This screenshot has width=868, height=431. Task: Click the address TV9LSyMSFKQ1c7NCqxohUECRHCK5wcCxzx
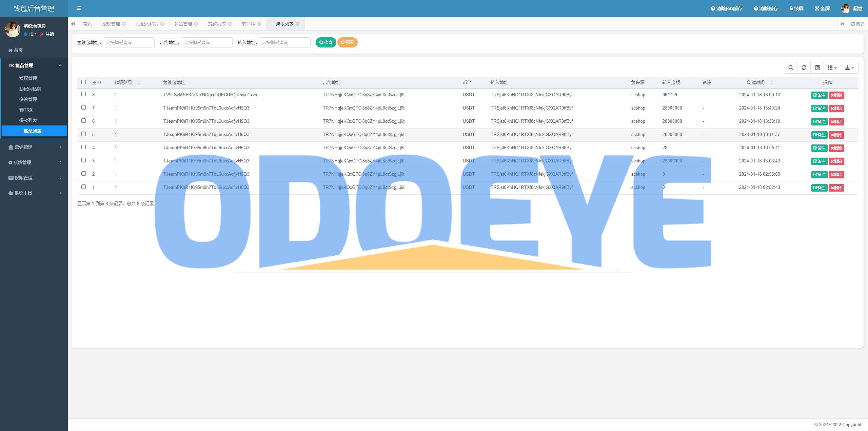210,95
